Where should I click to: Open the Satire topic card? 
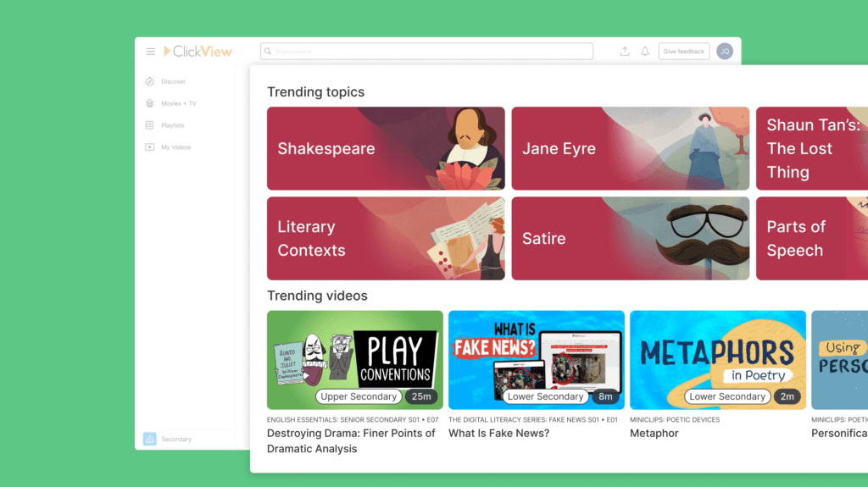[x=630, y=238]
